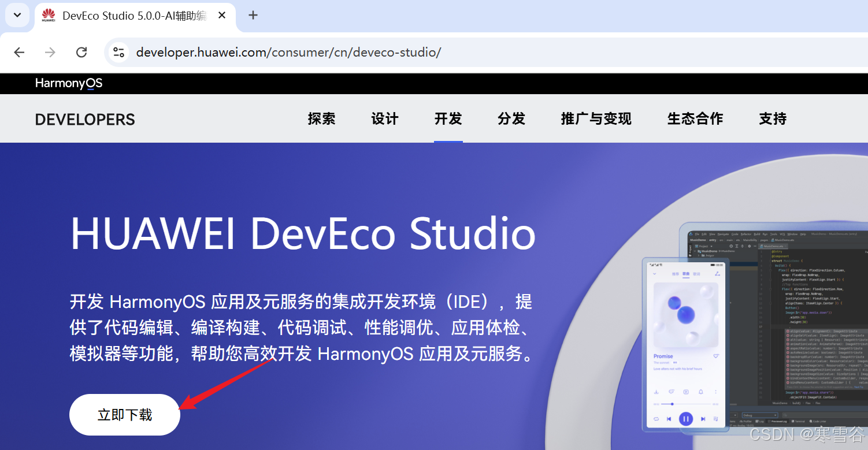
Task: Open the 分发 menu
Action: click(x=511, y=119)
